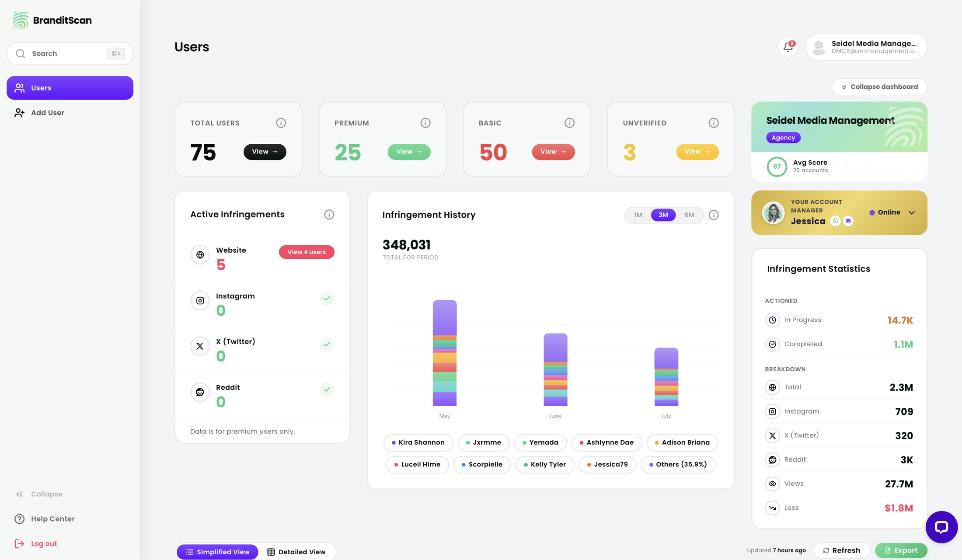This screenshot has height=560, width=962.
Task: Click the X (Twitter) icon in Breakdown
Action: click(x=772, y=435)
